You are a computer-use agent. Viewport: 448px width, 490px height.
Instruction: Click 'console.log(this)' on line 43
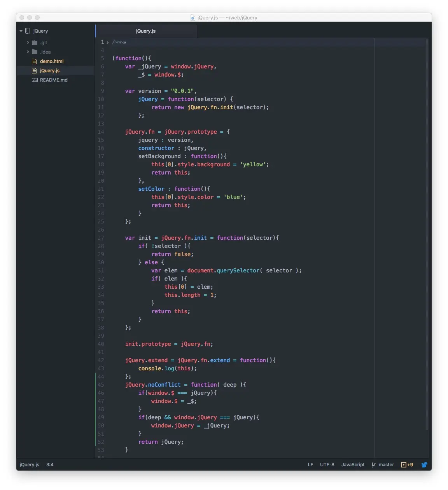point(166,369)
